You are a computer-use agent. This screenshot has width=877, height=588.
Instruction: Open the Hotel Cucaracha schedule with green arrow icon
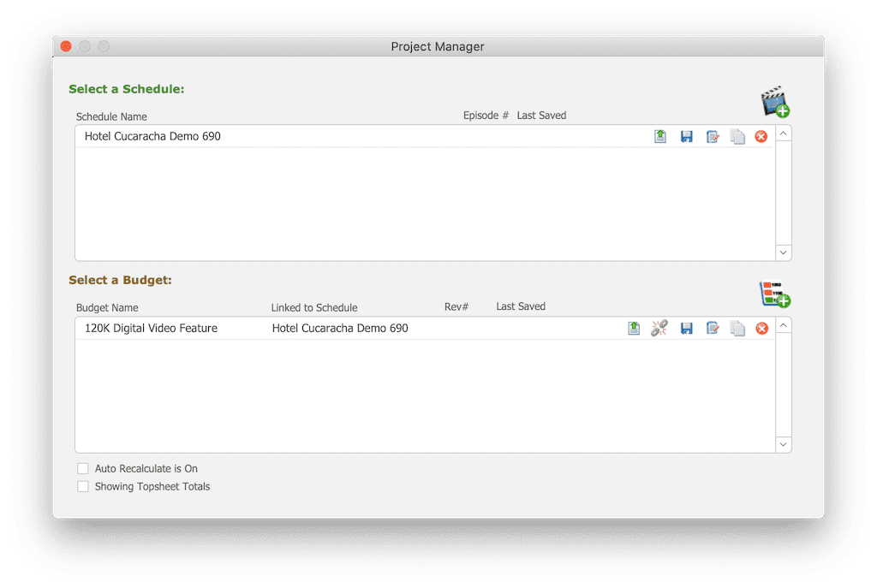tap(660, 137)
